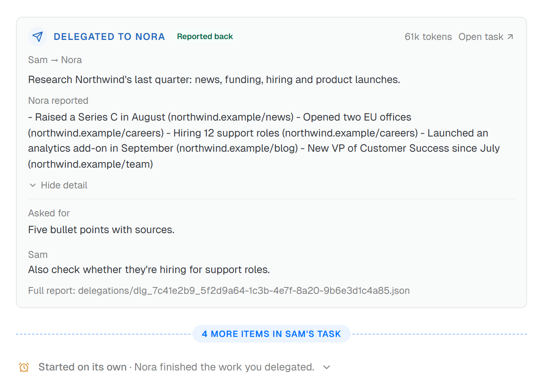The width and height of the screenshot is (543, 392).
Task: Click Nora's report text about Series C
Action: tap(264, 141)
